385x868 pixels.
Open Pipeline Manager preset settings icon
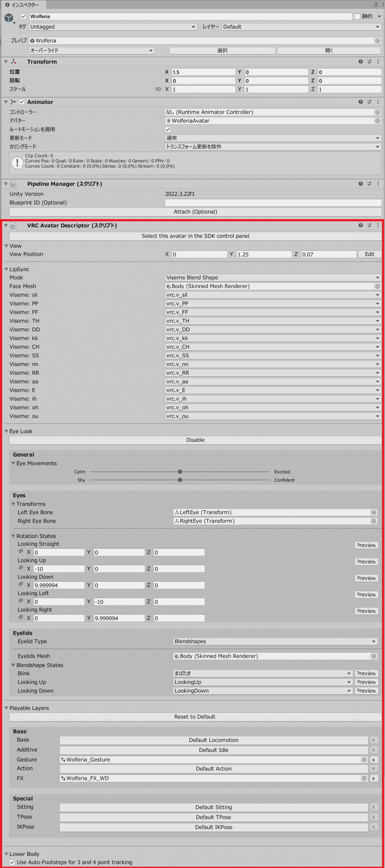pyautogui.click(x=369, y=184)
